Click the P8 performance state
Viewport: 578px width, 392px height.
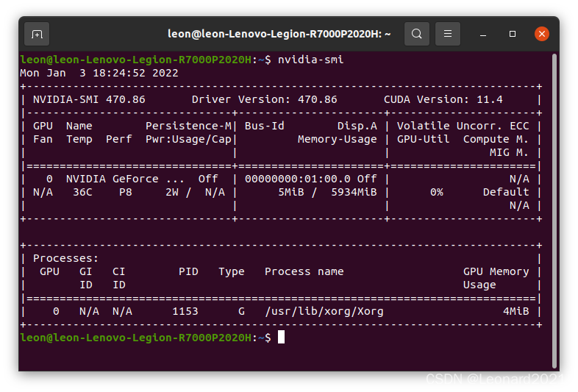pyautogui.click(x=125, y=193)
